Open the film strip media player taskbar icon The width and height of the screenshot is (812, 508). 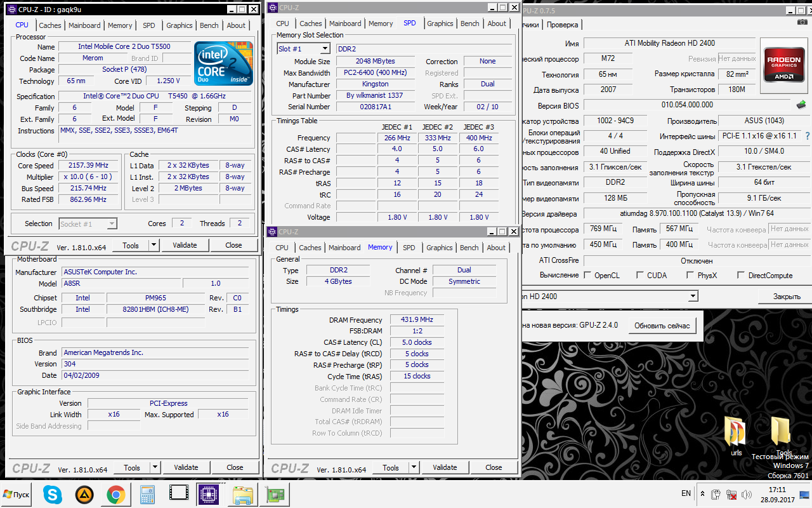point(179,493)
